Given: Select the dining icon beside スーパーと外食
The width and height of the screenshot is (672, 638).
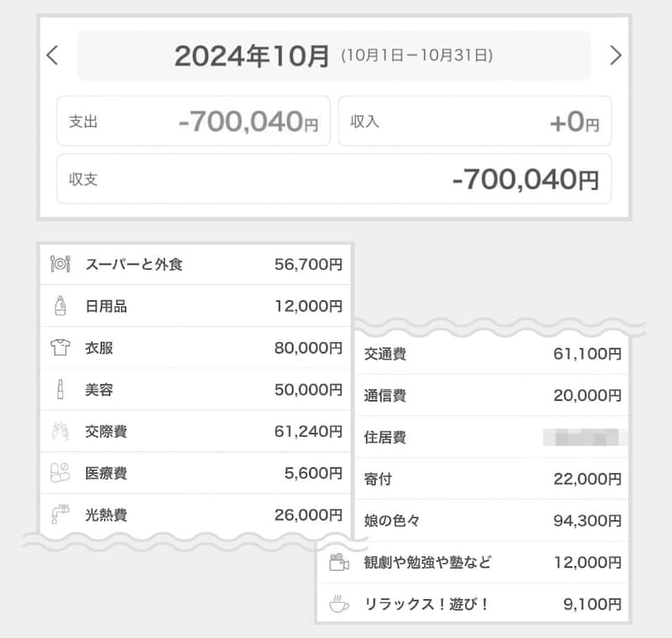Looking at the screenshot, I should click(x=58, y=264).
